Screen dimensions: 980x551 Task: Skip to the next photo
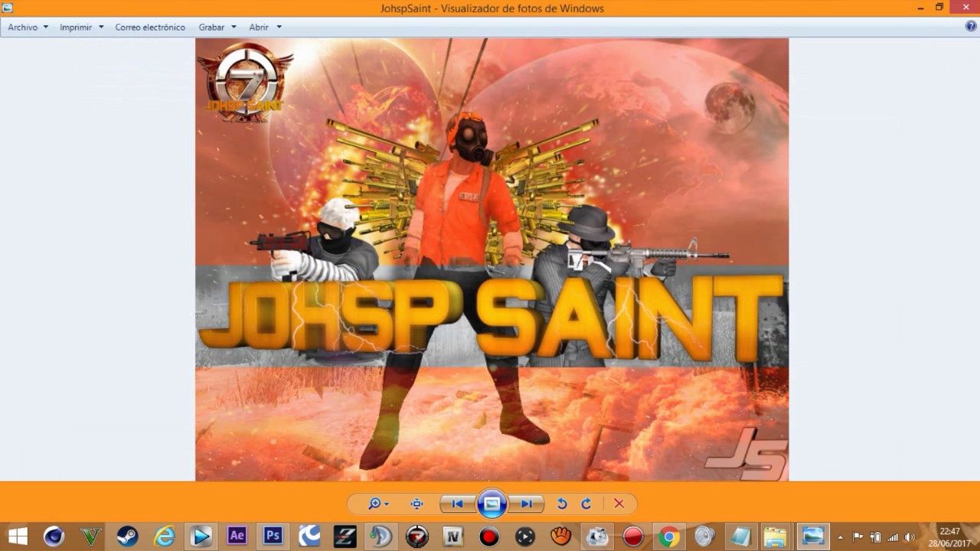(526, 504)
